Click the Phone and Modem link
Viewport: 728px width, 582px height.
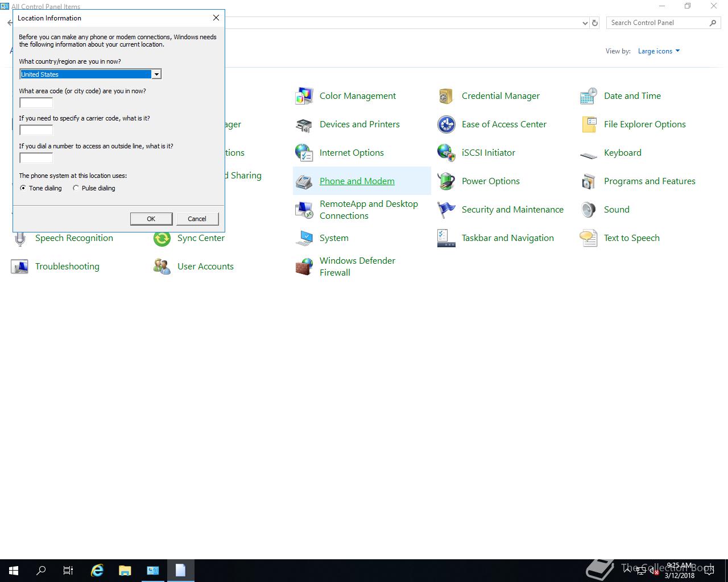pos(357,181)
